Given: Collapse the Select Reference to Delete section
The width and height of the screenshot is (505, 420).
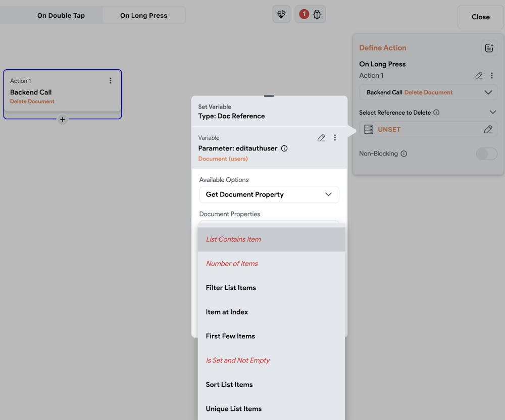Looking at the screenshot, I should (493, 113).
